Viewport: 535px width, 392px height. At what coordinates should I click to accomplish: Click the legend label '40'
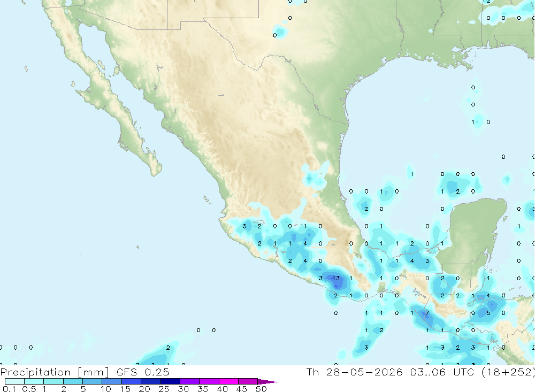pos(222,389)
